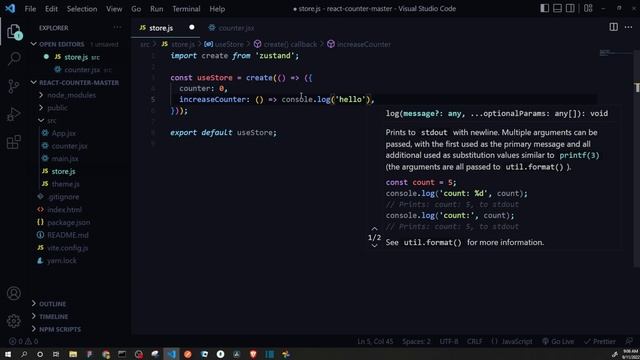Open the Explorer view in activity bar
640x360 pixels.
(14, 31)
